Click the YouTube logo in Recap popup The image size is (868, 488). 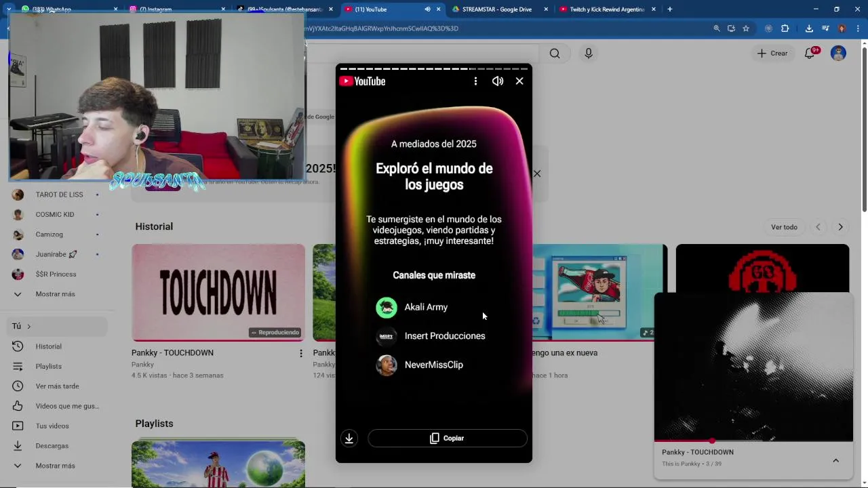[362, 81]
